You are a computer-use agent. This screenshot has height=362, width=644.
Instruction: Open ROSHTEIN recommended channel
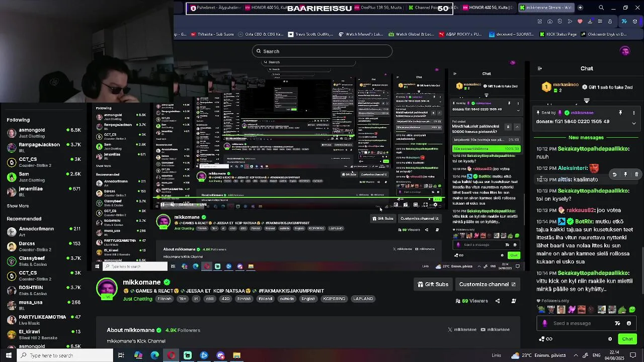point(43,290)
